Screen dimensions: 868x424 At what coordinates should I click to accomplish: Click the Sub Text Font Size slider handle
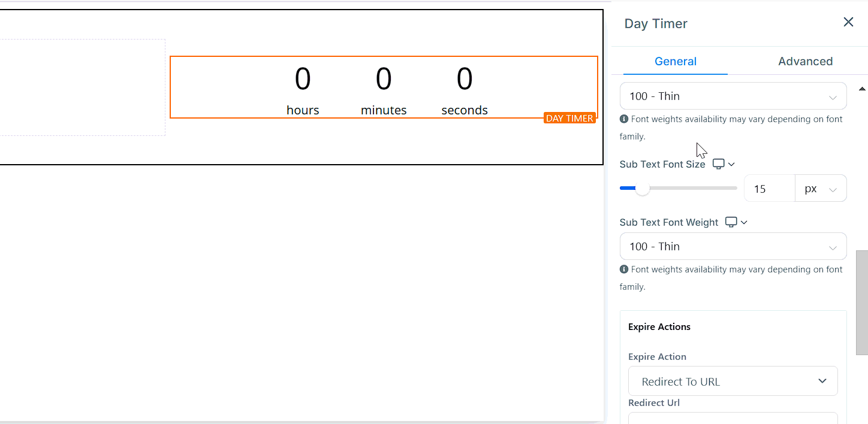[642, 189]
